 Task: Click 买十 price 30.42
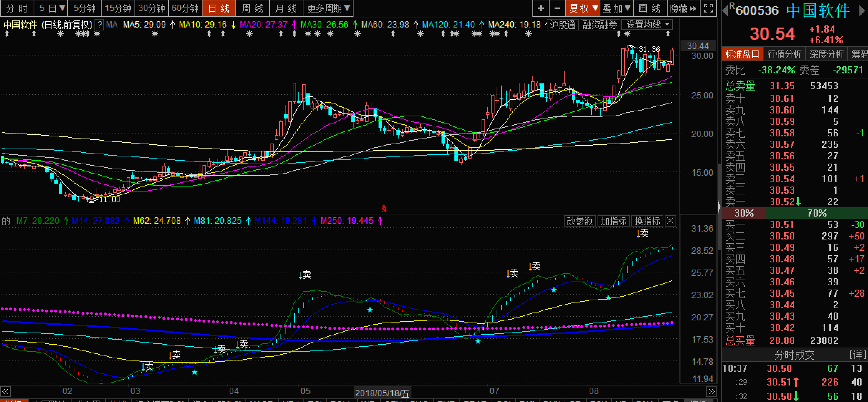tap(782, 328)
